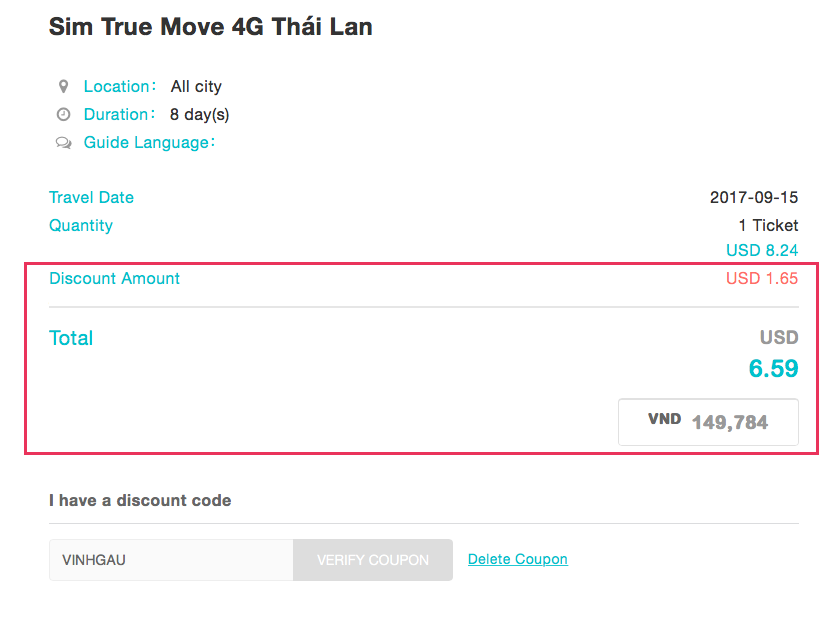This screenshot has width=830, height=619.
Task: Click the Travel Date label
Action: pos(91,198)
